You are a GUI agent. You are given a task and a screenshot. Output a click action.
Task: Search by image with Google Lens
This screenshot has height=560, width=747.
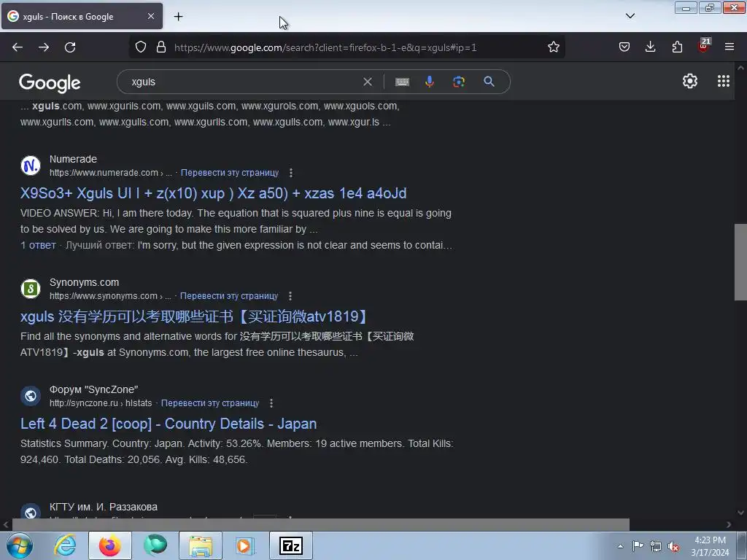tap(459, 82)
